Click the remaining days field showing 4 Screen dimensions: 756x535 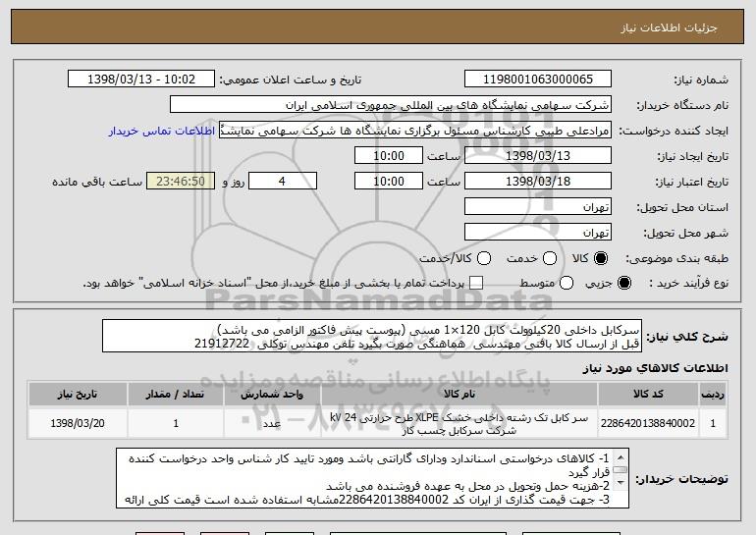(x=283, y=182)
